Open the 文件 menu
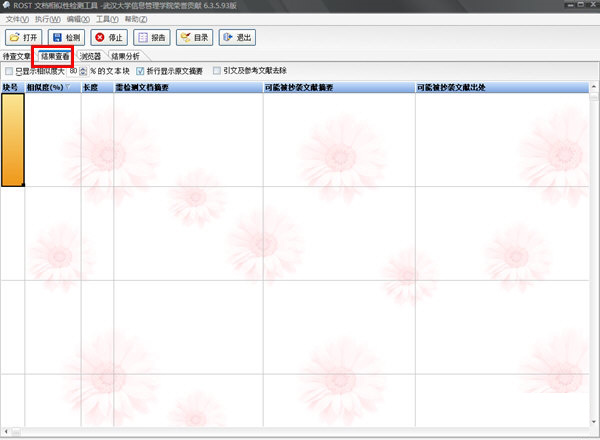Screen dimensions: 600x440 (x=17, y=19)
